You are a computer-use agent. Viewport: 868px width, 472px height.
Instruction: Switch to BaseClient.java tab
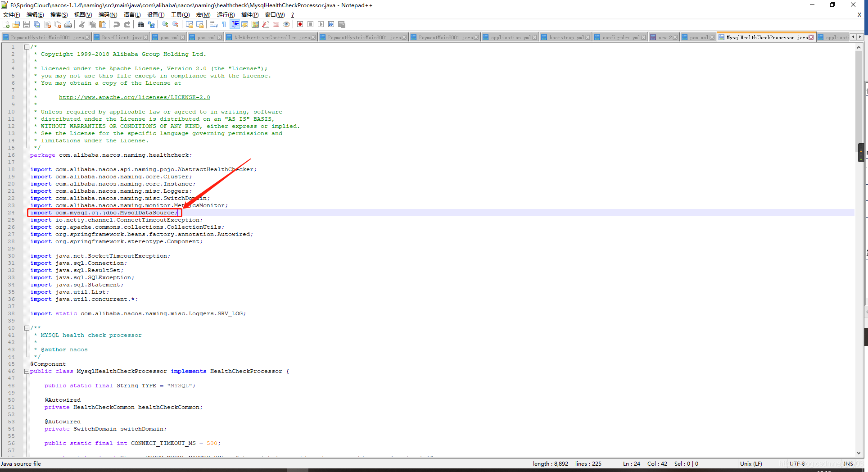tap(122, 37)
